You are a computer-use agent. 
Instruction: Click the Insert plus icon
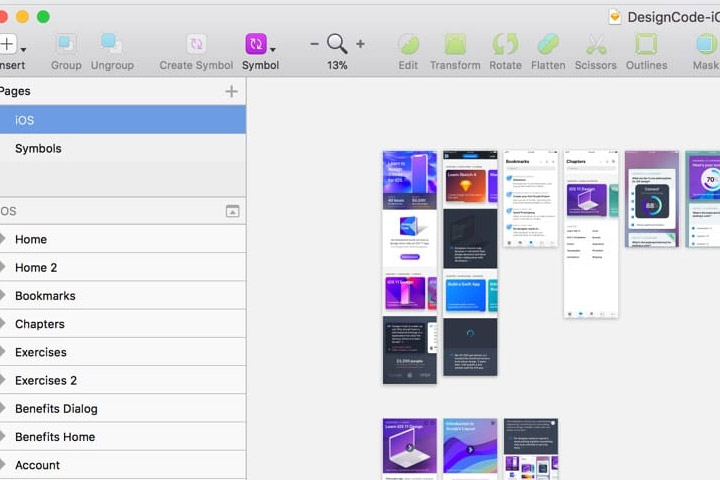(7, 44)
